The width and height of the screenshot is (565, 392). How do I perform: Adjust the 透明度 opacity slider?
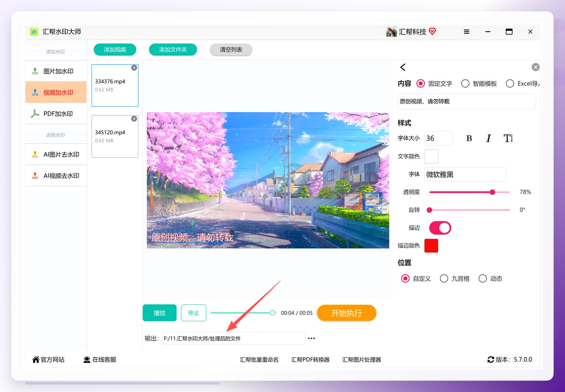coord(470,192)
